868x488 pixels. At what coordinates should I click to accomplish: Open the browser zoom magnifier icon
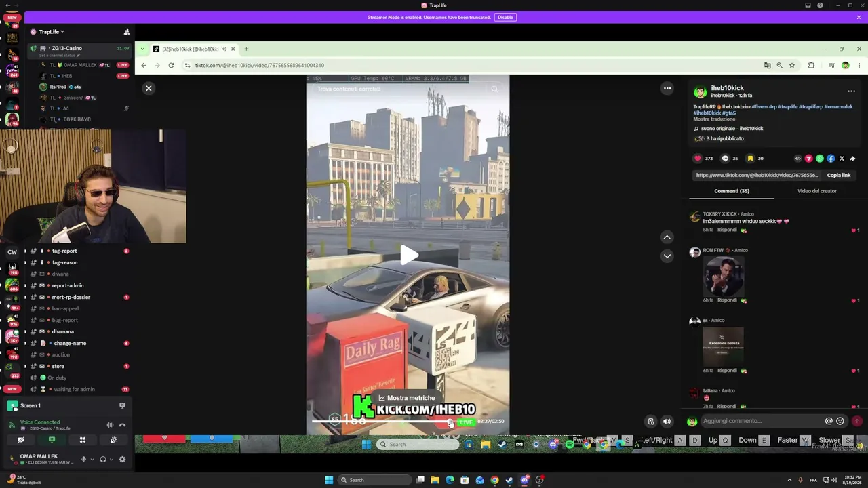pyautogui.click(x=779, y=66)
